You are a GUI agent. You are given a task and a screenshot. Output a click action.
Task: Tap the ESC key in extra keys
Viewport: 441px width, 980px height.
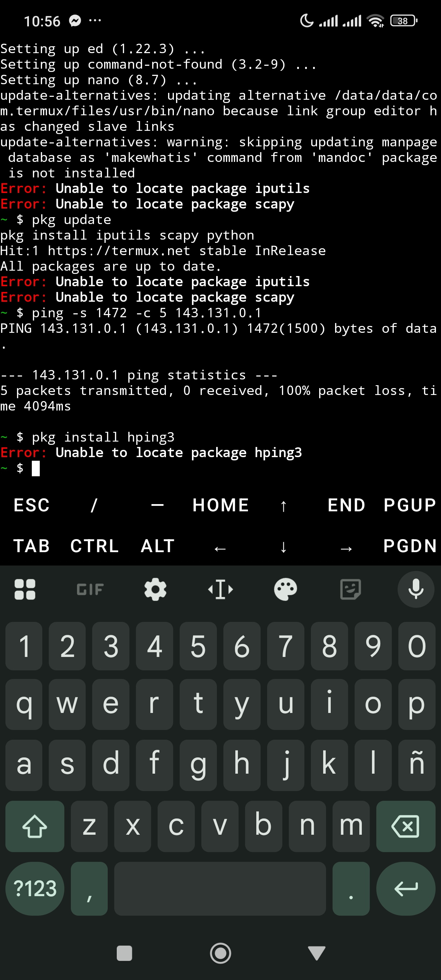pyautogui.click(x=31, y=505)
